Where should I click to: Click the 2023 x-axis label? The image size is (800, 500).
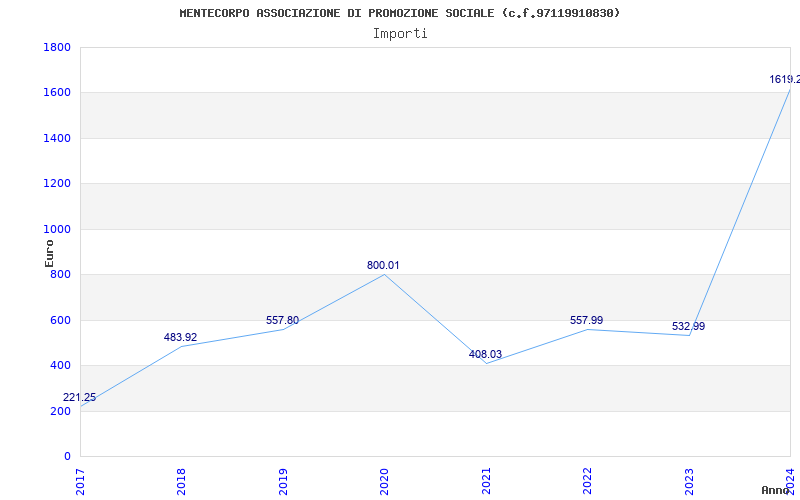[x=689, y=482]
